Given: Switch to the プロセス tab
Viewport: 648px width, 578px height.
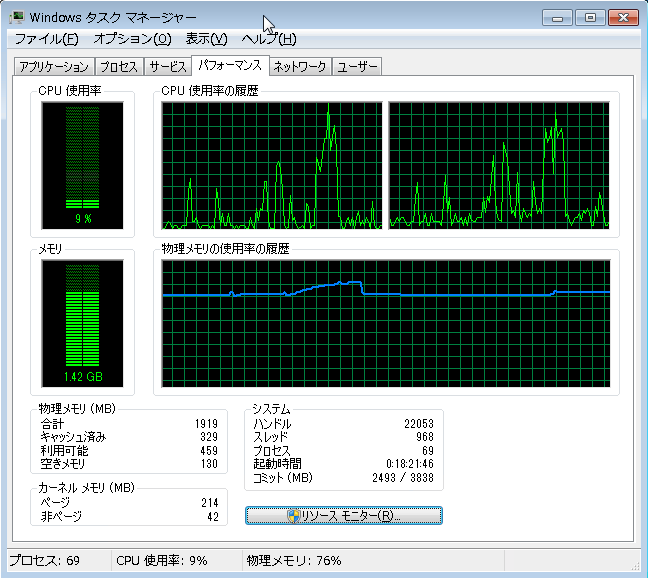Looking at the screenshot, I should [x=119, y=67].
